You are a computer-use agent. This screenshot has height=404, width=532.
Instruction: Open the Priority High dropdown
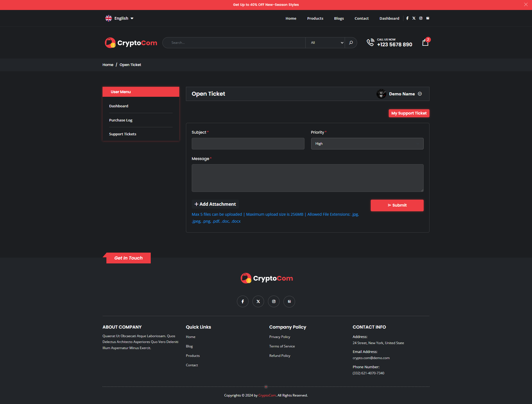367,144
